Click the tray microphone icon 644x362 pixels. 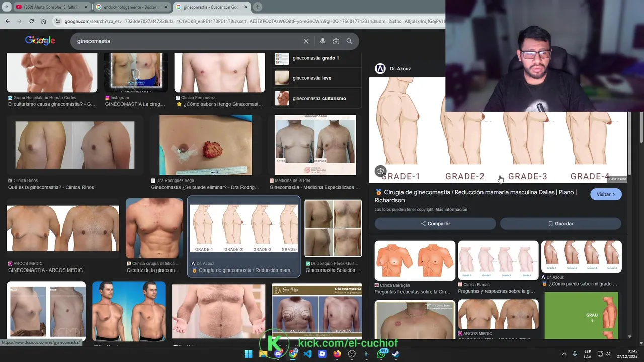[575, 354]
